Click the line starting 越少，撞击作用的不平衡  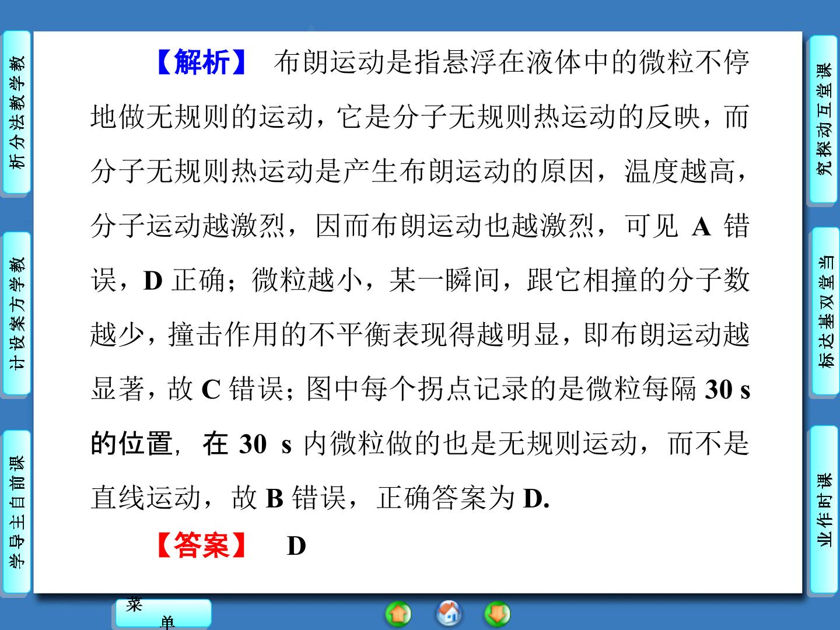tap(420, 335)
